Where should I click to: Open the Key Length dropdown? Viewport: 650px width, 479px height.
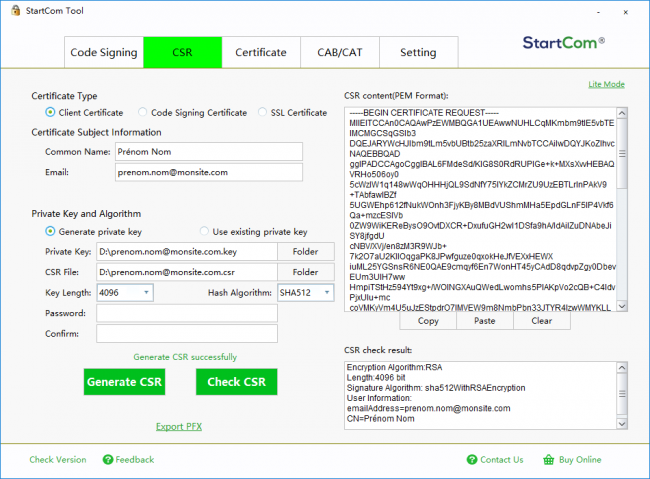click(x=125, y=293)
